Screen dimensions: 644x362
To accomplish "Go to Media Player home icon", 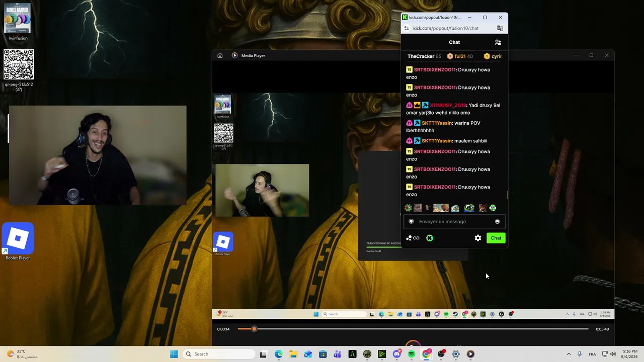I will [220, 55].
